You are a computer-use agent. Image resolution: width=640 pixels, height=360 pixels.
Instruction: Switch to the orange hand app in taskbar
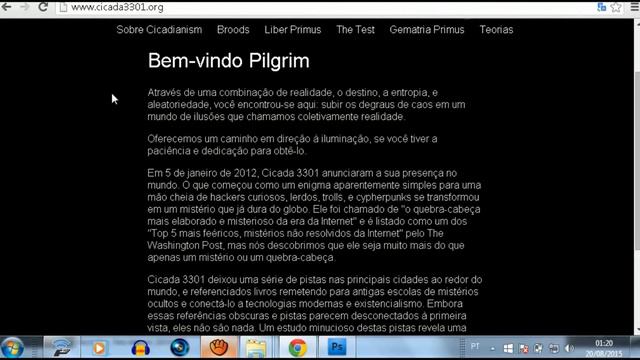pos(219,348)
